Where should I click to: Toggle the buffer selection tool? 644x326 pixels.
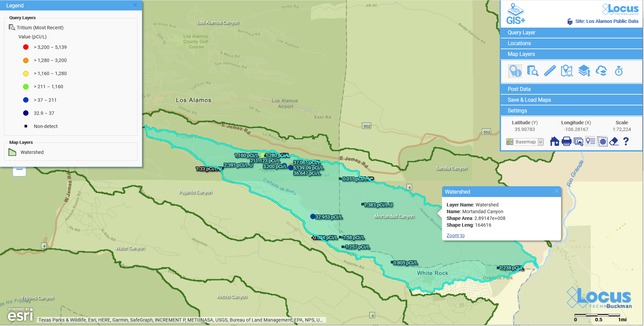tap(603, 141)
